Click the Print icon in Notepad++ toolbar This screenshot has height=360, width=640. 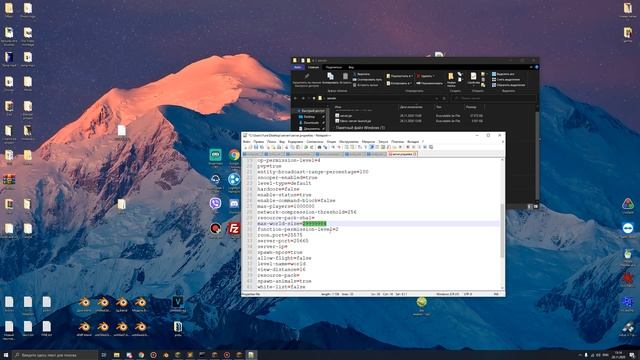[279, 147]
